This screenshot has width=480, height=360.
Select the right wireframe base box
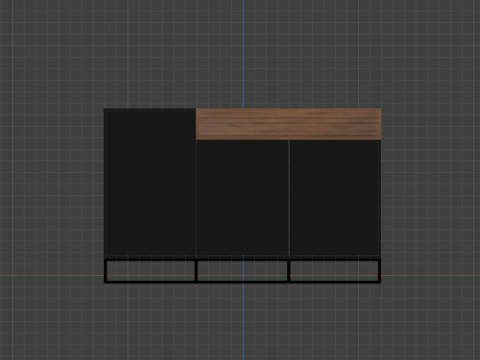click(x=335, y=271)
